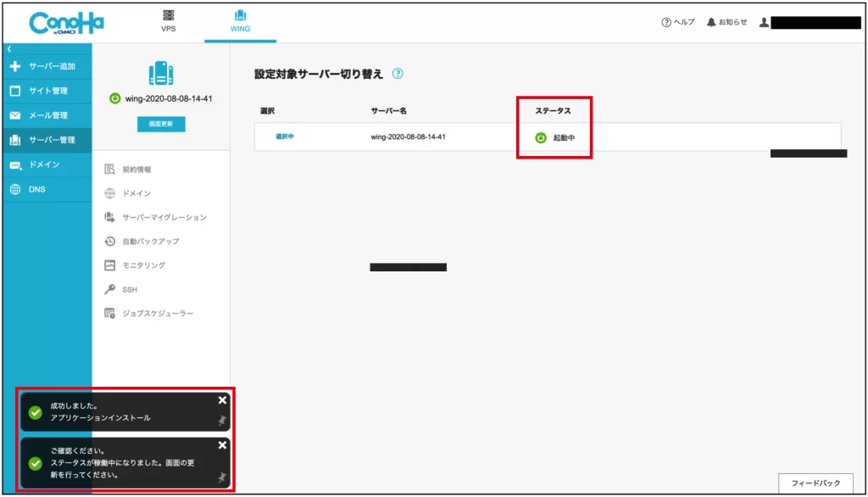Click the 画面更新 refresh button
Viewport: 868px width, 497px height.
[161, 124]
